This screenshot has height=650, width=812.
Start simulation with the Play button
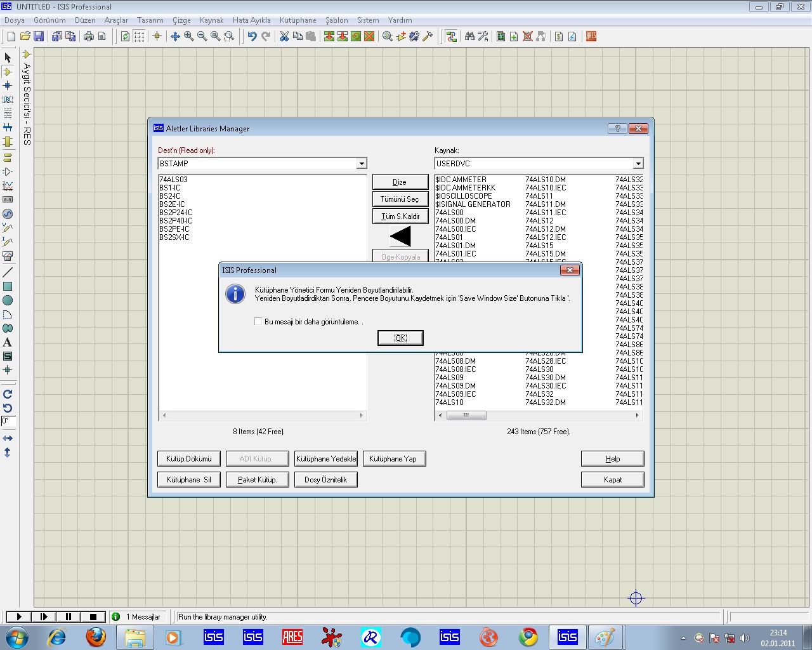click(19, 616)
